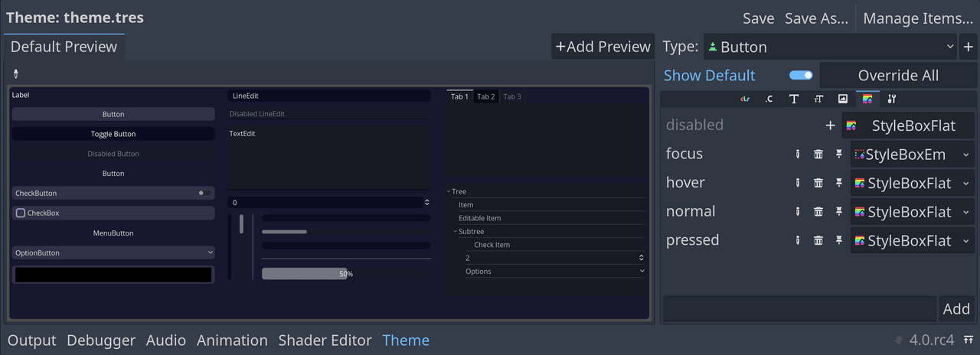Check the CheckBox in the preview
The image size is (980, 355).
click(21, 213)
